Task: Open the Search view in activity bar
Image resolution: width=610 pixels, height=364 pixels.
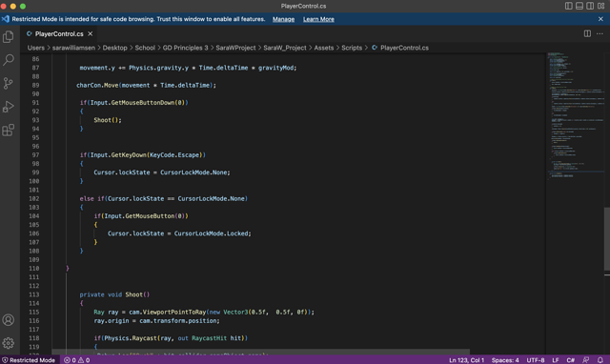Action: coord(9,59)
